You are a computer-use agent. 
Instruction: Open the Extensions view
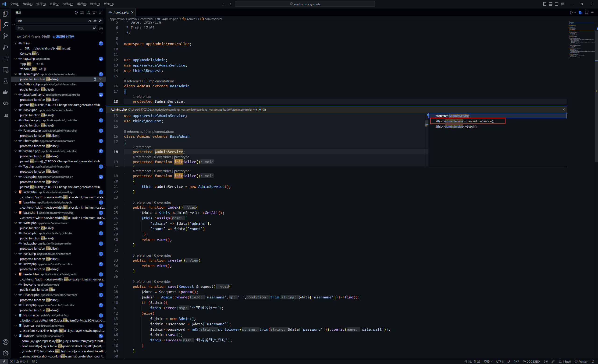point(5,59)
